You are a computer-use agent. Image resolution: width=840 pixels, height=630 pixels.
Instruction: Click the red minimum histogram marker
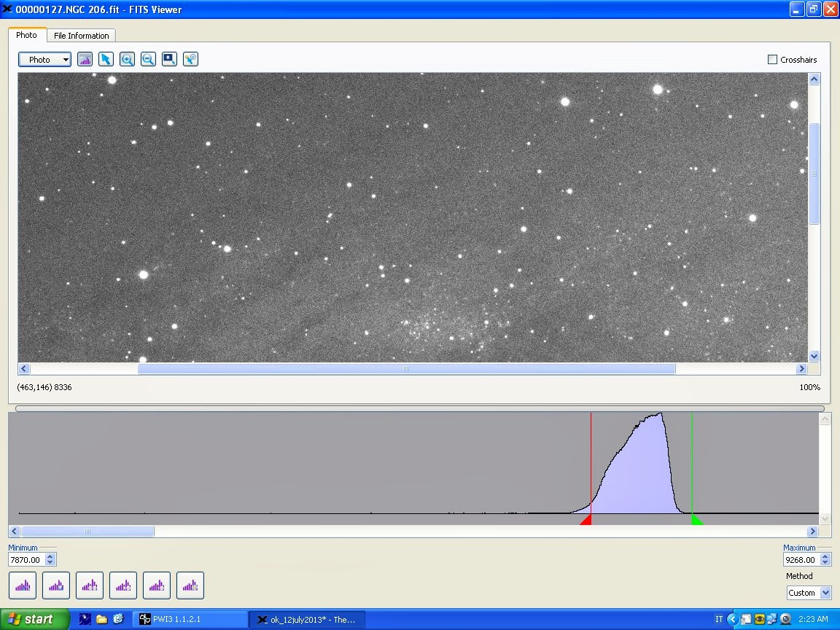coord(586,520)
